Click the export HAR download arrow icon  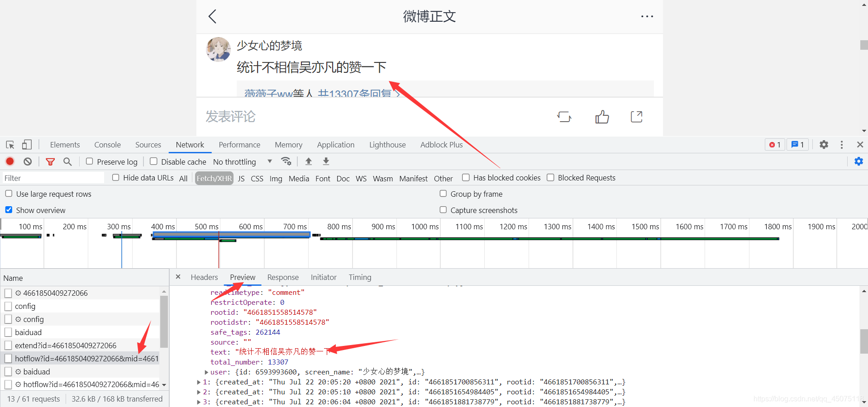(x=326, y=161)
